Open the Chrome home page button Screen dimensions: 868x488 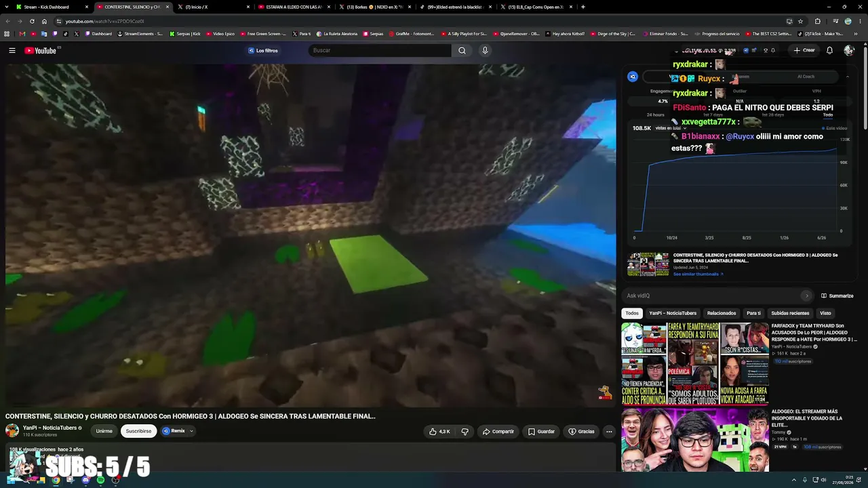point(44,21)
